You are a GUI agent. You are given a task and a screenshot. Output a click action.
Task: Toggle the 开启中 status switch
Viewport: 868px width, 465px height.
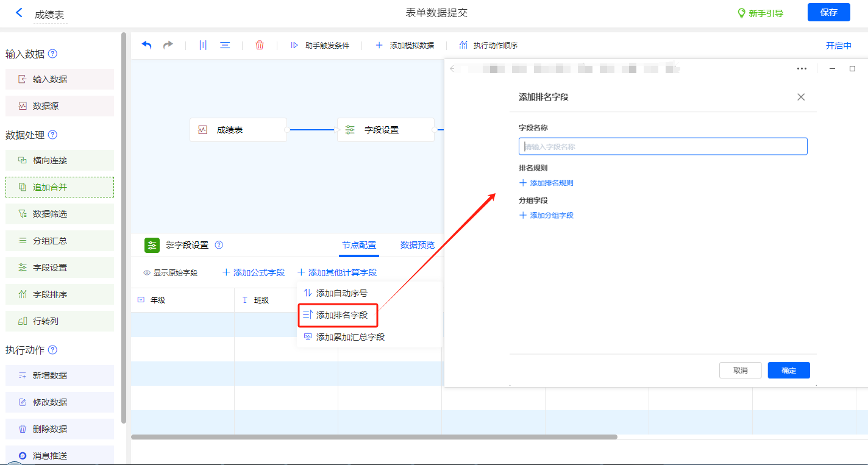(838, 46)
